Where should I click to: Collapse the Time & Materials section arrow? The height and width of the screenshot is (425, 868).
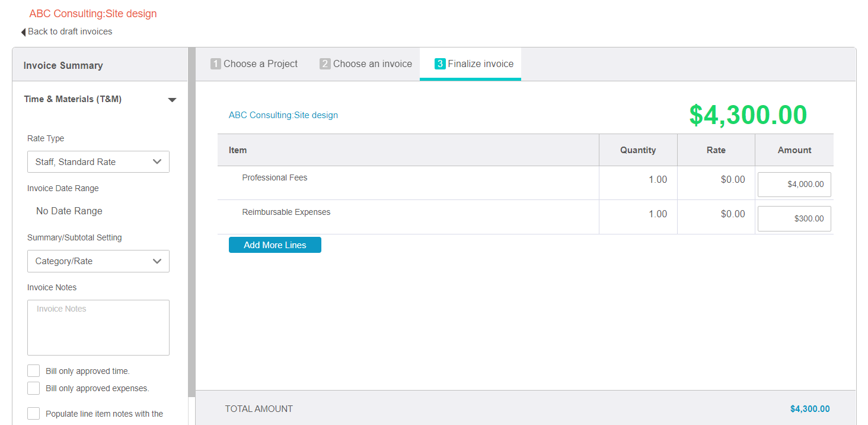(x=172, y=100)
